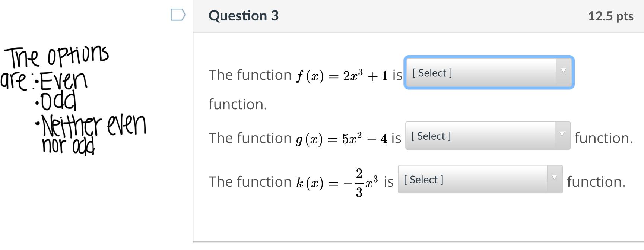Click the Question 3 heading

coord(243,16)
